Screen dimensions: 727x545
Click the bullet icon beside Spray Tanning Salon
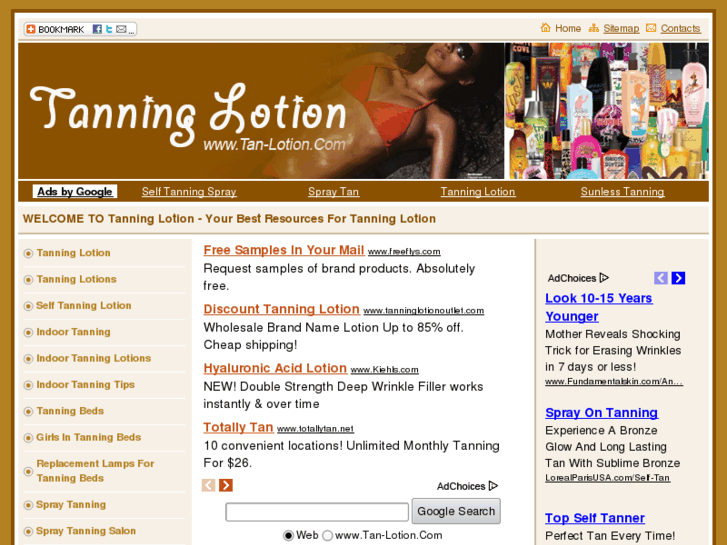[x=28, y=532]
